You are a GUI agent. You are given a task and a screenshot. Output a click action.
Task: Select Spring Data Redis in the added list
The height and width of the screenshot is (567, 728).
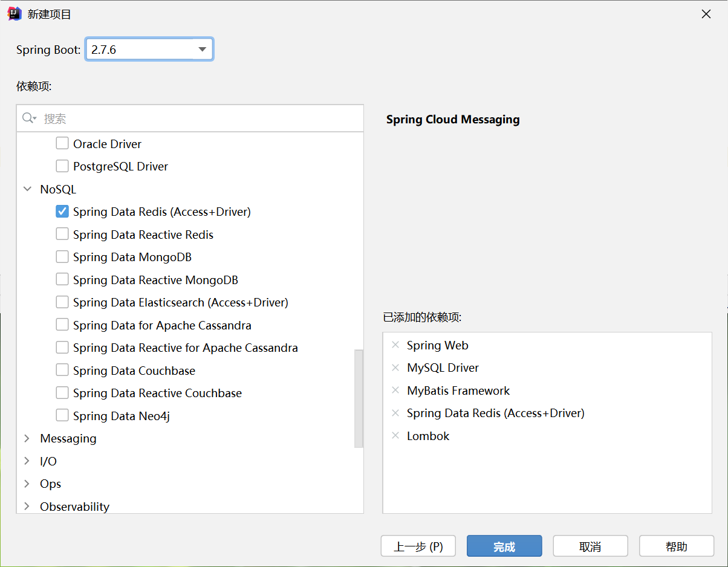(x=495, y=413)
